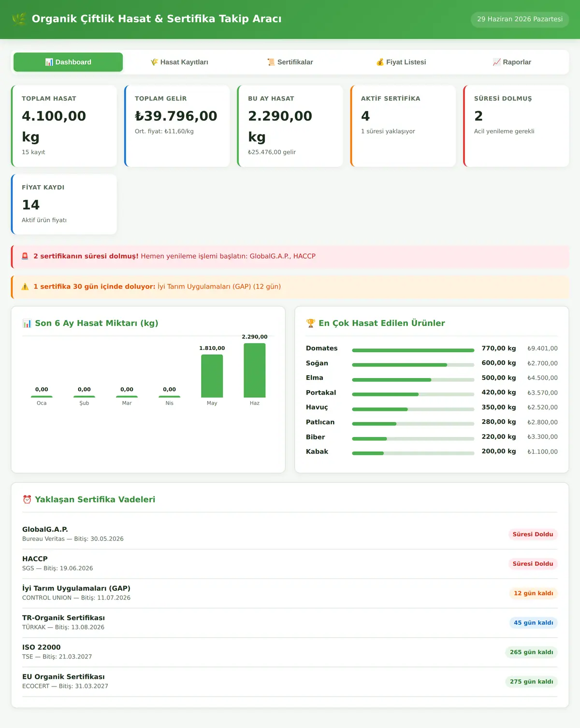Click the Kabak progress bar

pos(413,453)
